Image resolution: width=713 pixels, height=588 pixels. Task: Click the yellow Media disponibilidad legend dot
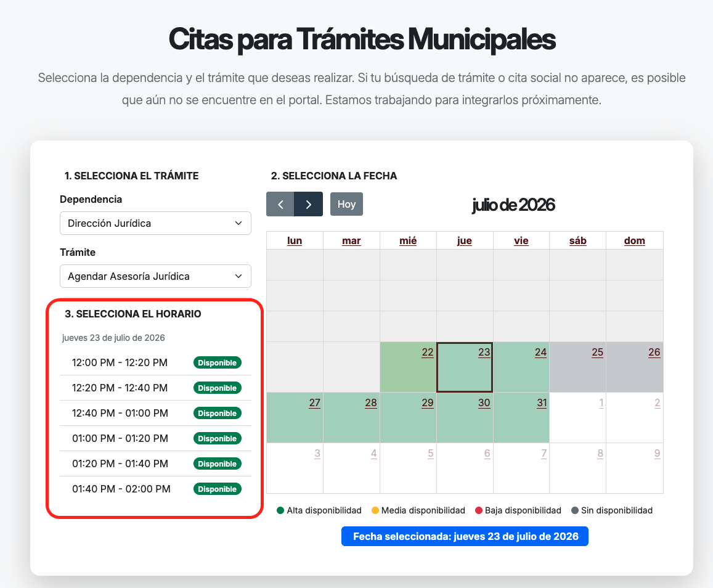click(x=375, y=510)
